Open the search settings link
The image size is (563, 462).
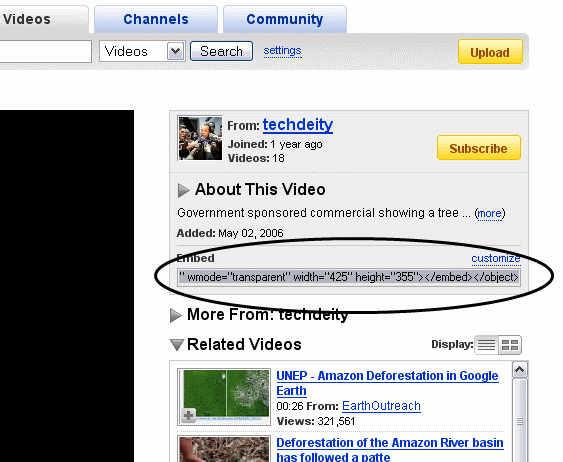coord(282,51)
